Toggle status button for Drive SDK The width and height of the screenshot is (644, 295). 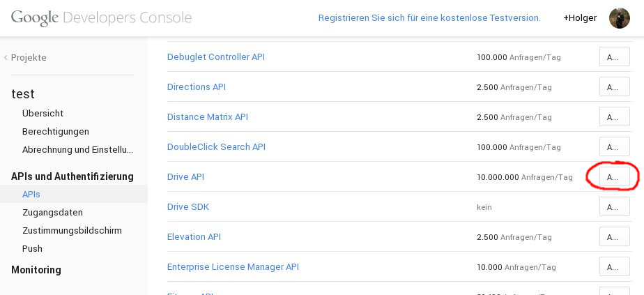tap(615, 206)
